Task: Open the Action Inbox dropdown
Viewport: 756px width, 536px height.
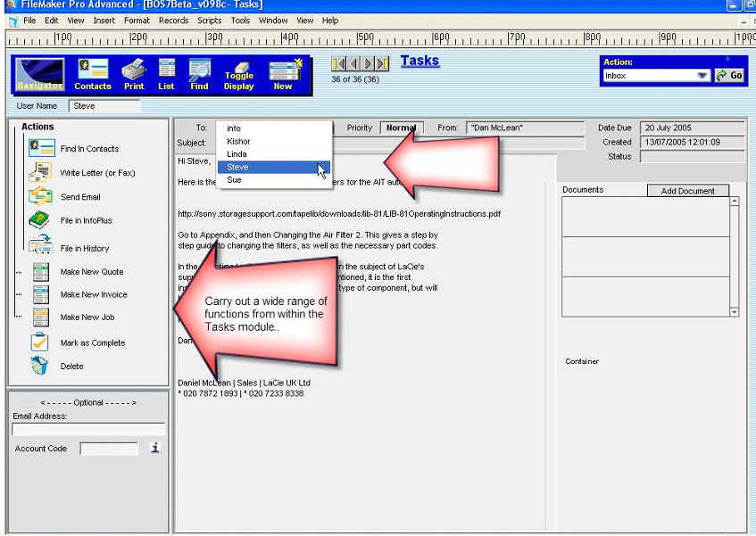Action: [x=702, y=76]
